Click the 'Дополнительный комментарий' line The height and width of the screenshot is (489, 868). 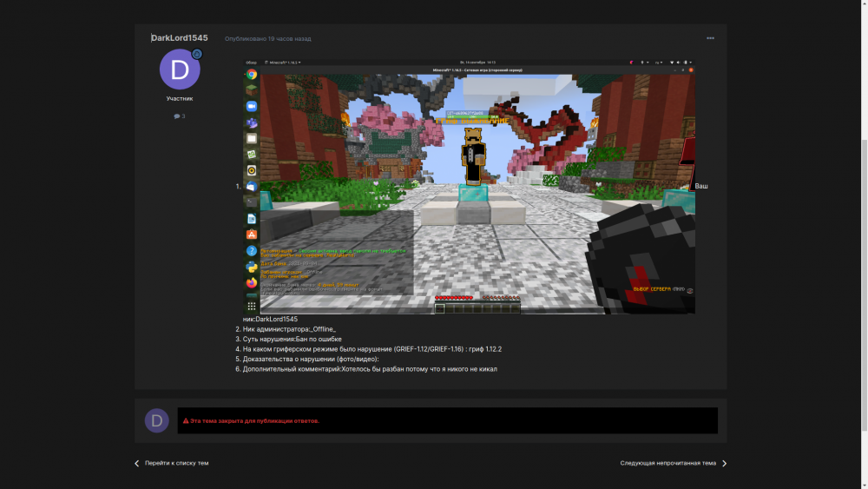[370, 369]
